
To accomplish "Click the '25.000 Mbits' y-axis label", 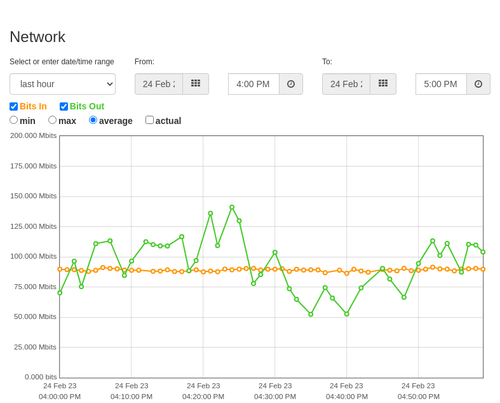I will pos(35,347).
